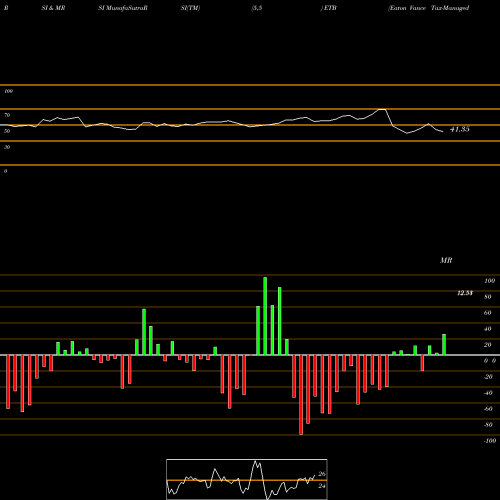Click the -80 axis label in MR panel
The width and height of the screenshot is (500, 500).
coord(488,425)
